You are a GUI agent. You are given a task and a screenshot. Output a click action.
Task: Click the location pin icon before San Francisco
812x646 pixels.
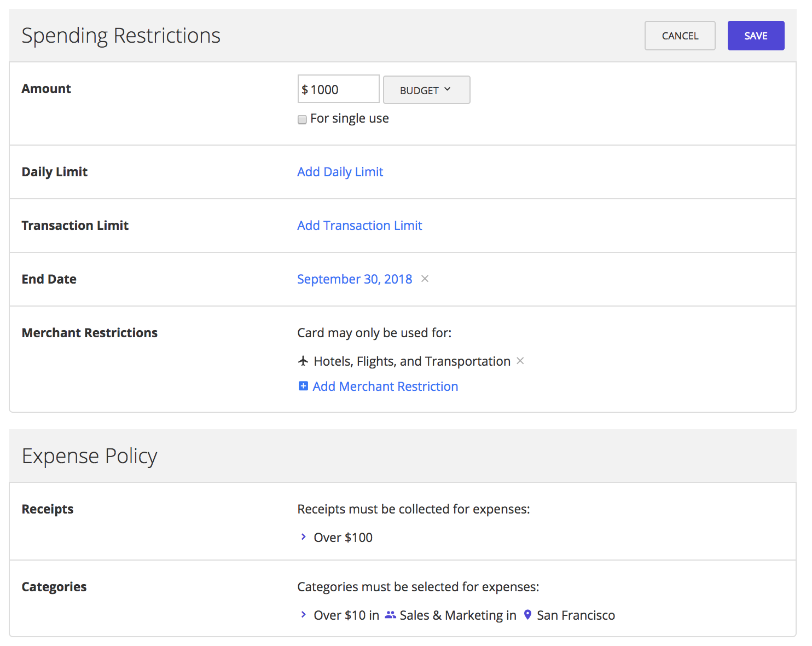pyautogui.click(x=527, y=615)
